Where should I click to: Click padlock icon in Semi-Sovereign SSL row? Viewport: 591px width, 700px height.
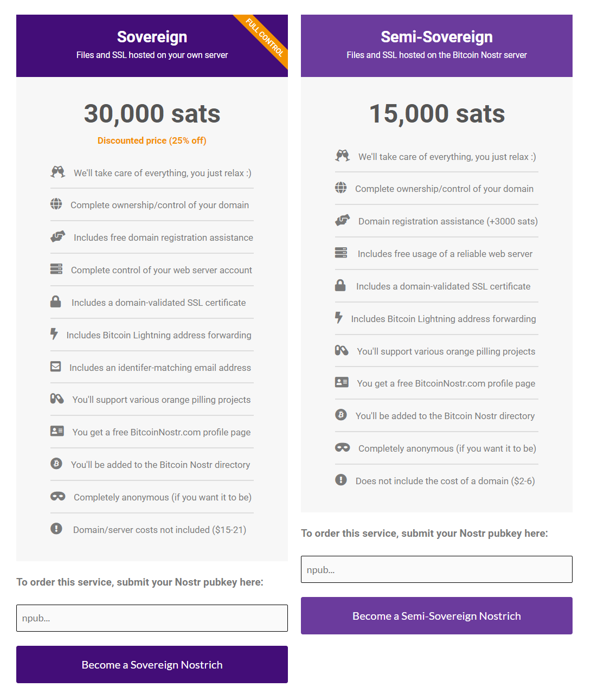pyautogui.click(x=340, y=285)
